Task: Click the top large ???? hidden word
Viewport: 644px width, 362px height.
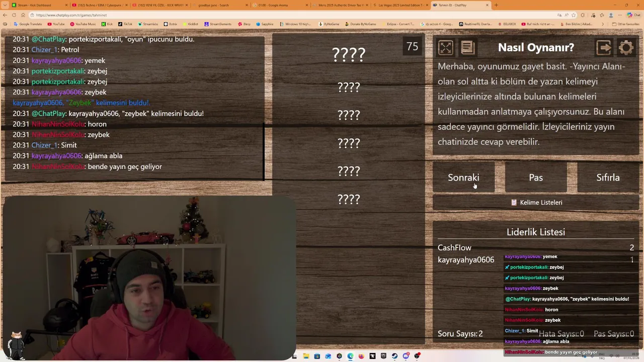Action: click(349, 54)
